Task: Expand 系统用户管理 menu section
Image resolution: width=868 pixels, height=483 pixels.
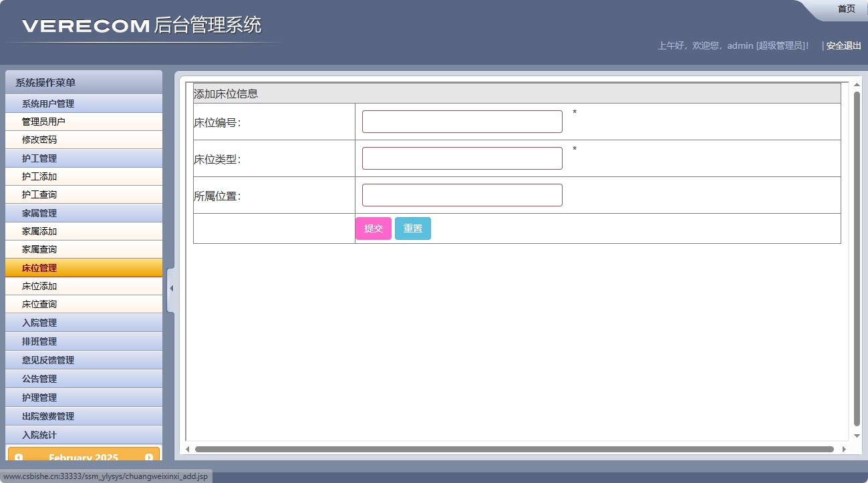Action: click(x=84, y=104)
